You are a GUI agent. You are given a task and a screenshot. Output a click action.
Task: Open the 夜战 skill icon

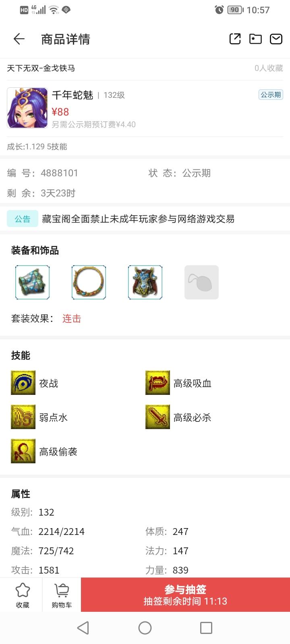[23, 383]
